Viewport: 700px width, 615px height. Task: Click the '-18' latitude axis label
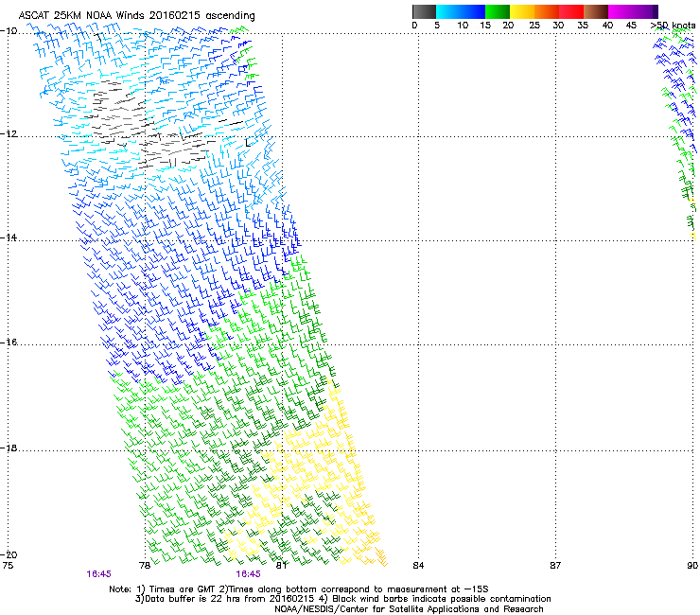pyautogui.click(x=9, y=448)
